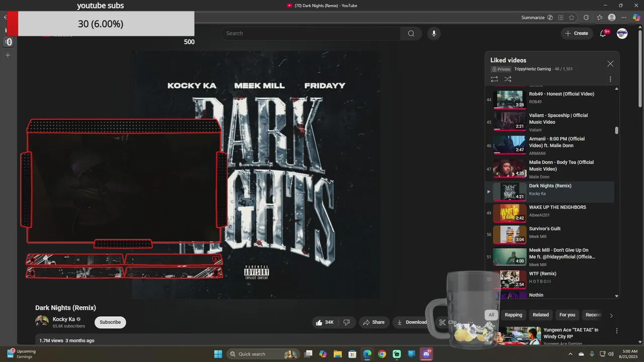Open microphone tray icon

tap(592, 354)
